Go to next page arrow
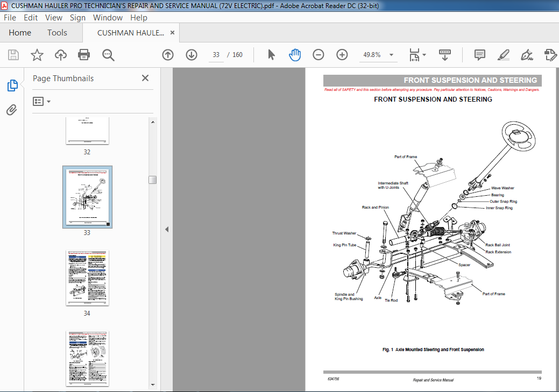 pos(192,55)
